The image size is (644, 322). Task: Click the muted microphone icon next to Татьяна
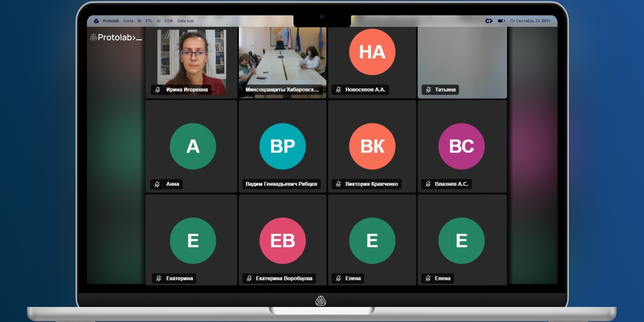pos(428,90)
